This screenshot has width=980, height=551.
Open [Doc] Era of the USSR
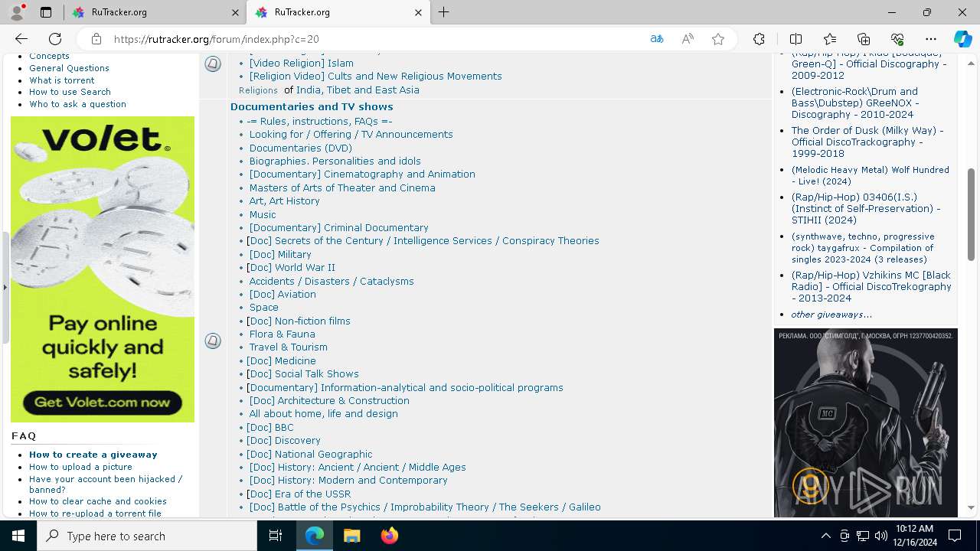pyautogui.click(x=299, y=494)
